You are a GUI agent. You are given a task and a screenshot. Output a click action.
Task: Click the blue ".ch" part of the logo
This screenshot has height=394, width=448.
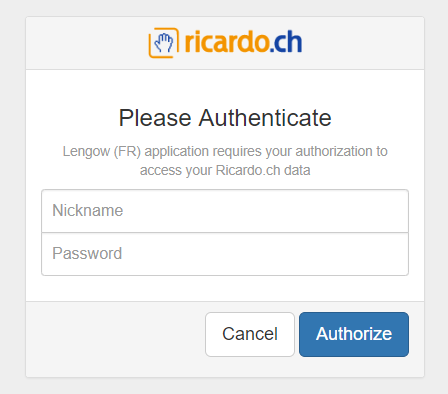286,42
